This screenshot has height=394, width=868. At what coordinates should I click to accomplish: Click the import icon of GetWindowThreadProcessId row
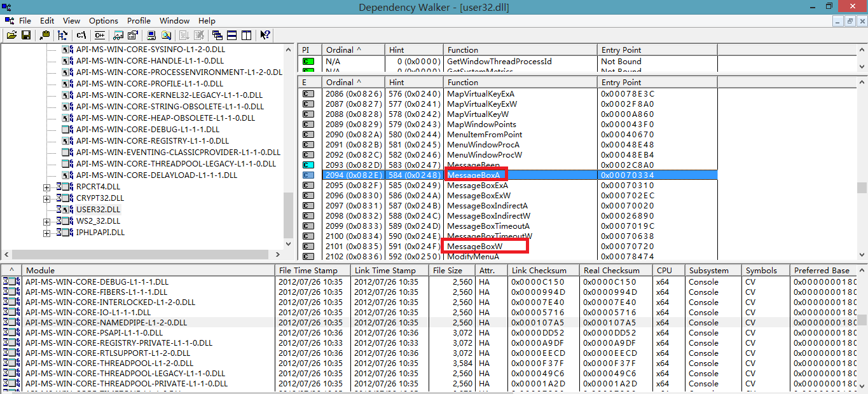(x=308, y=61)
